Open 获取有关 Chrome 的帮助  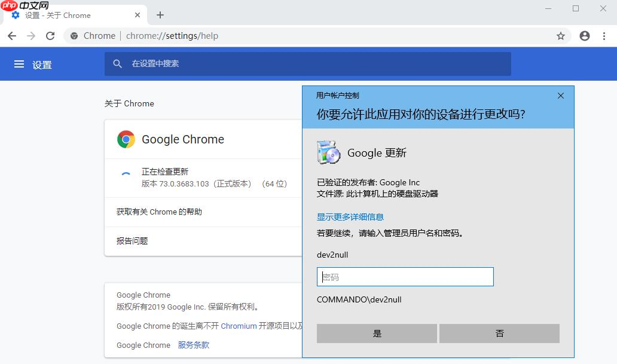tap(159, 212)
